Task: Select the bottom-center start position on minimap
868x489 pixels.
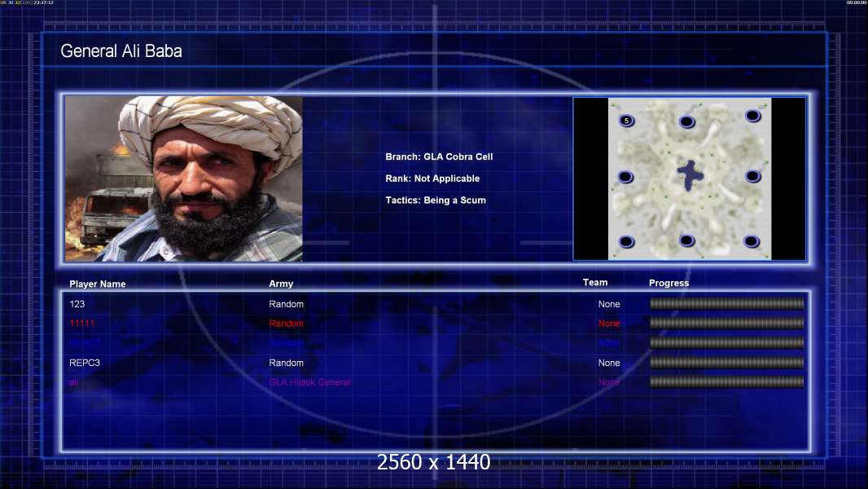Action: [x=687, y=240]
